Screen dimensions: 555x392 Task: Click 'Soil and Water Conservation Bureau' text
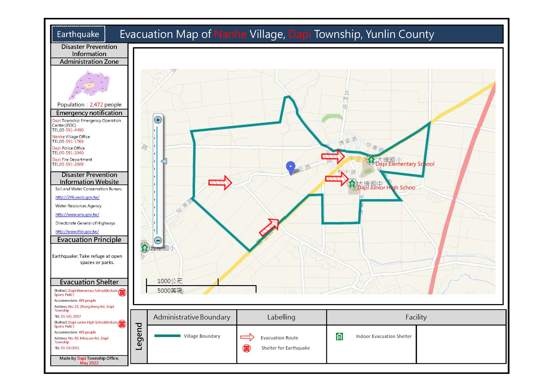point(88,189)
